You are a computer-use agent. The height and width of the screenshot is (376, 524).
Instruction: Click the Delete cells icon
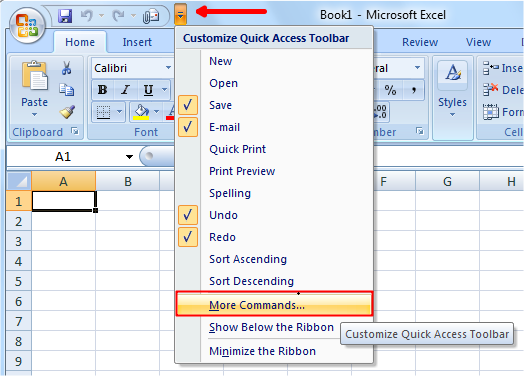(491, 90)
